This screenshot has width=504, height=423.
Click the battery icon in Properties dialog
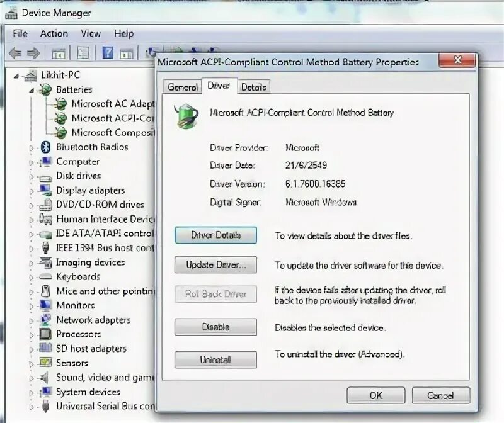pos(186,116)
